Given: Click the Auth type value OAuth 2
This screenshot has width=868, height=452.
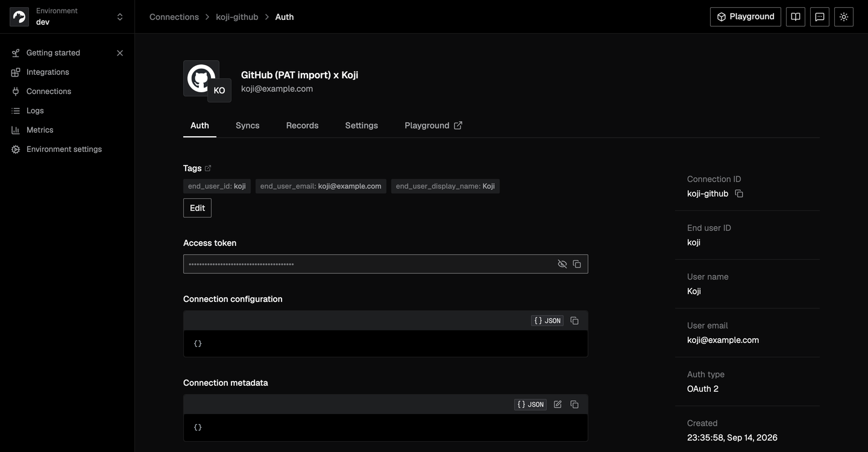Looking at the screenshot, I should (x=703, y=389).
